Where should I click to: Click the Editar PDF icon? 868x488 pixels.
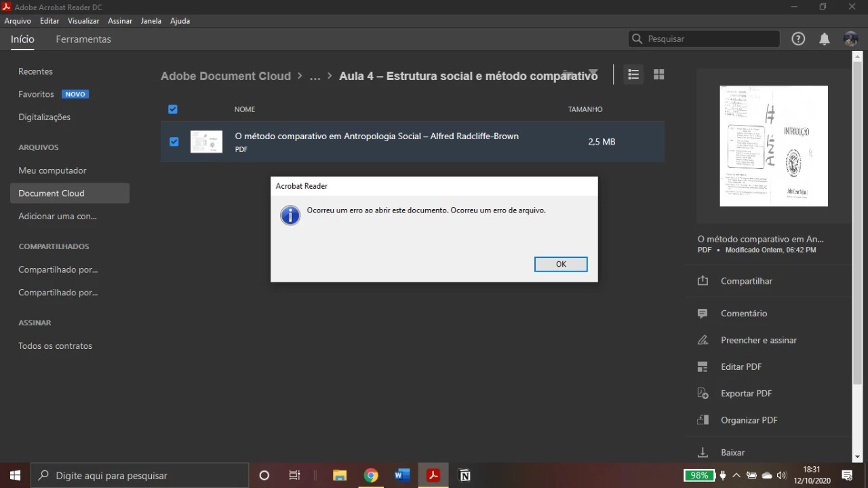(703, 367)
